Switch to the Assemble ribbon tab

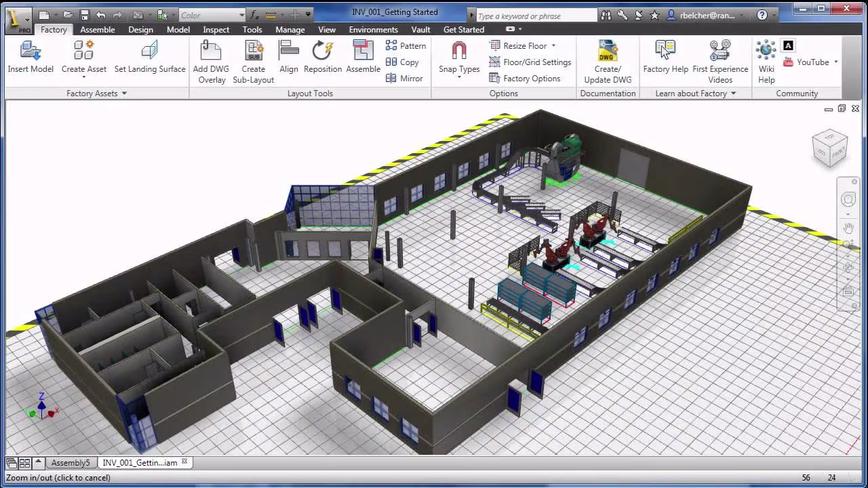(x=98, y=30)
